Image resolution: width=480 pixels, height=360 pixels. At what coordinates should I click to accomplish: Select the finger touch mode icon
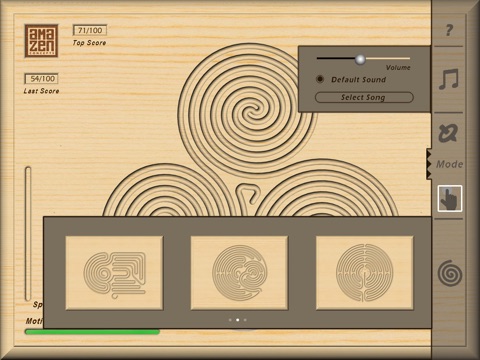coord(450,198)
